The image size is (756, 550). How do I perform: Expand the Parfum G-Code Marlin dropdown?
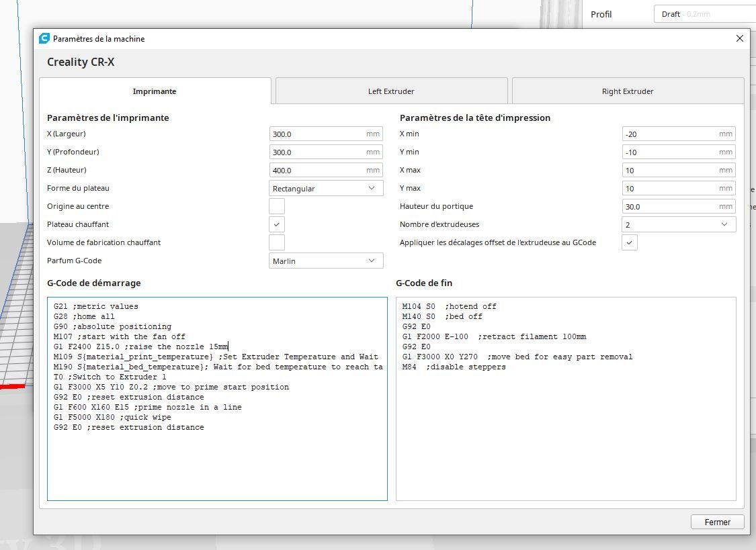326,261
